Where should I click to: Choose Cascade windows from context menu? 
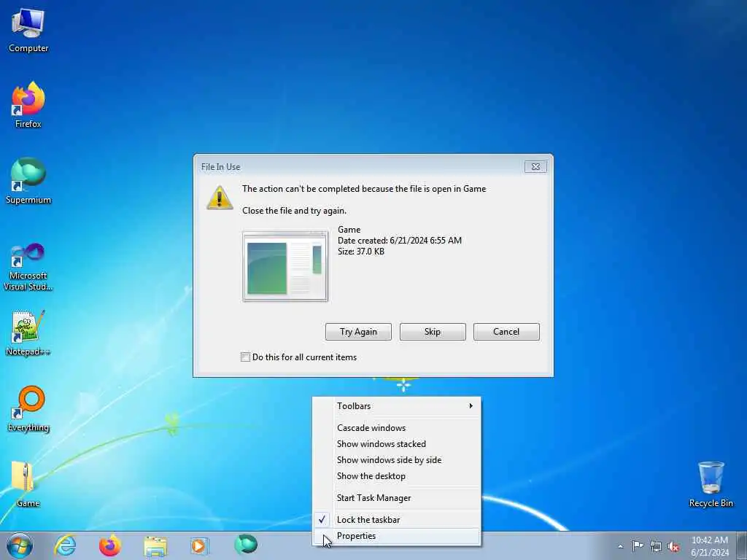pos(396,427)
